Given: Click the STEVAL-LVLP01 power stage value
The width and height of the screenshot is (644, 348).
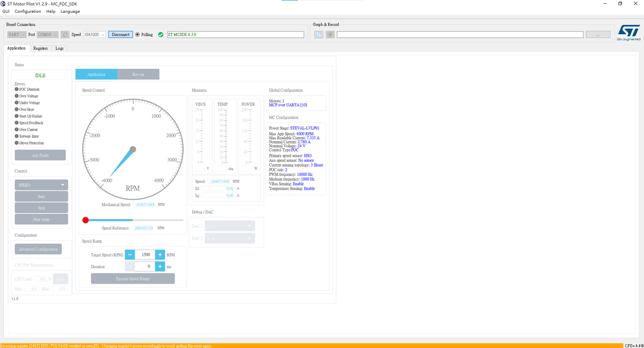Looking at the screenshot, I should [305, 128].
